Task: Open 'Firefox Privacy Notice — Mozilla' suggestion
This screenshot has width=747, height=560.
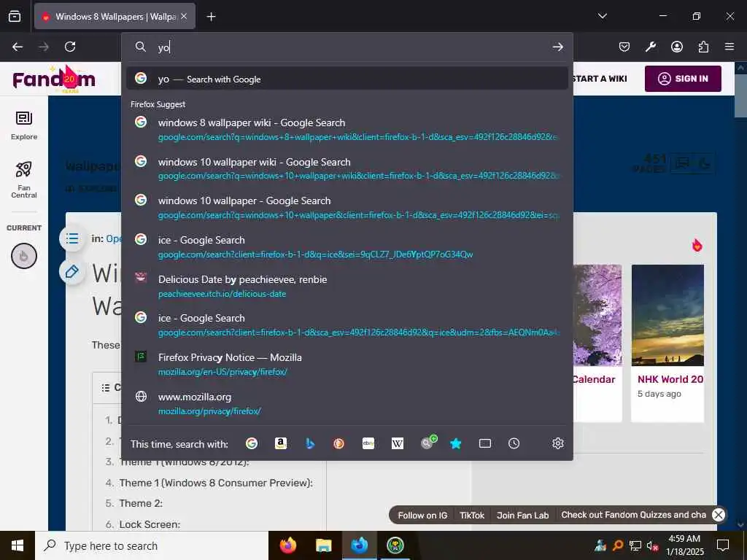Action: (x=347, y=365)
